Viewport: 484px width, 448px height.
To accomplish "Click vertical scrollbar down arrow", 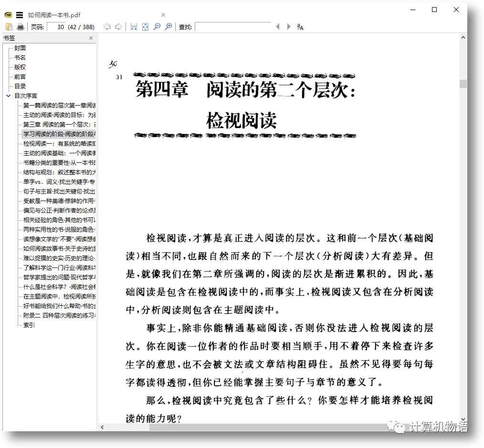I will click(463, 419).
